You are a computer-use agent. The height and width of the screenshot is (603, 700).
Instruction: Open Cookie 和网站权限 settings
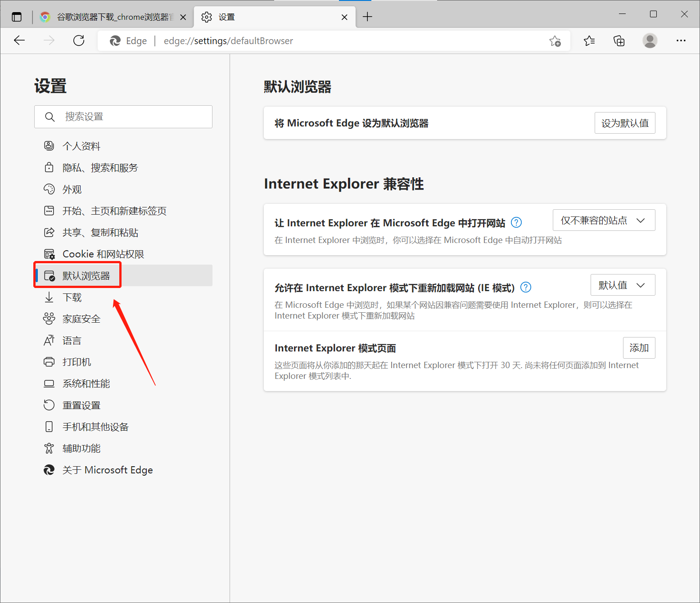[103, 254]
